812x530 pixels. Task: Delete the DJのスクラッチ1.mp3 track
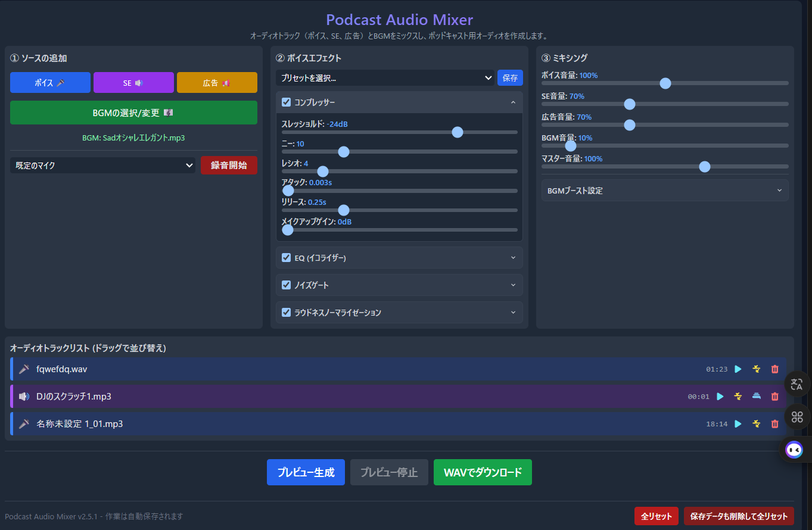coord(774,397)
